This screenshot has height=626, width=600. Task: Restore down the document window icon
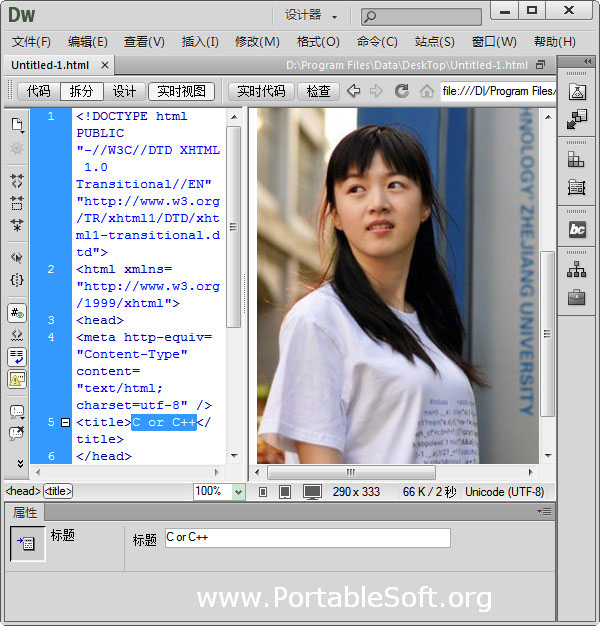click(541, 65)
